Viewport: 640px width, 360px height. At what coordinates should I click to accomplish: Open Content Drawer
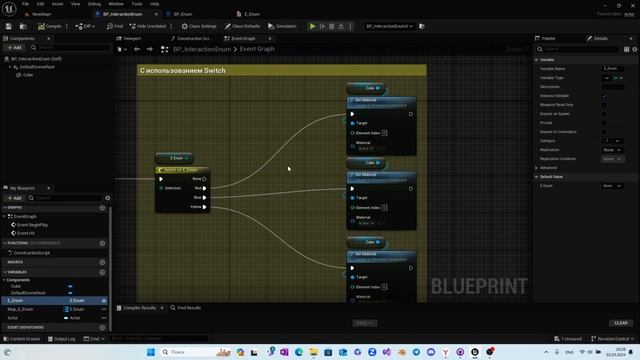[x=22, y=339]
